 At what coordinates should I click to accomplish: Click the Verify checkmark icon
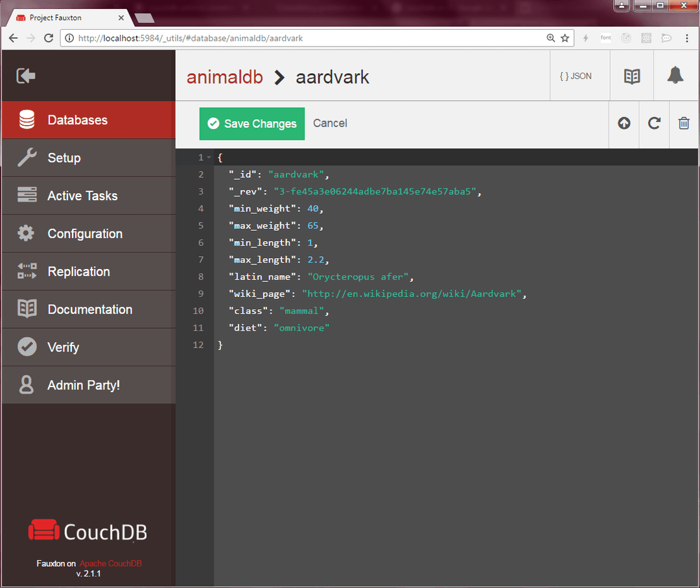(x=26, y=347)
